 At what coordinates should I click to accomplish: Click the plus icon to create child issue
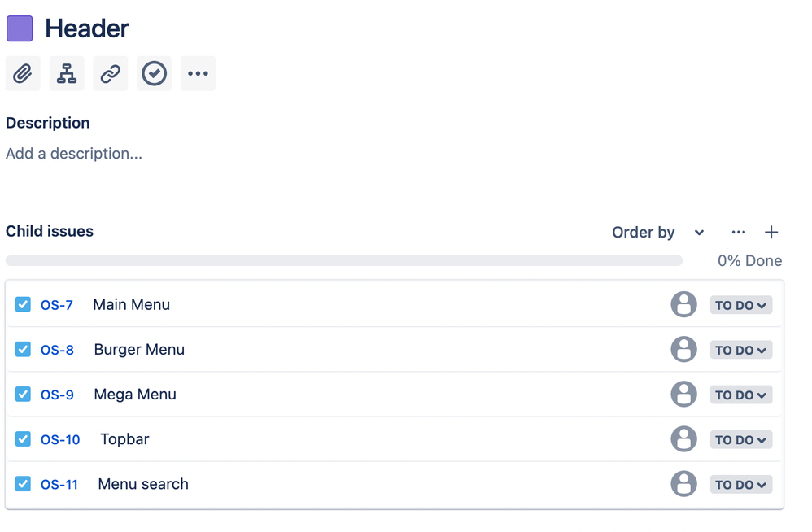pyautogui.click(x=771, y=233)
